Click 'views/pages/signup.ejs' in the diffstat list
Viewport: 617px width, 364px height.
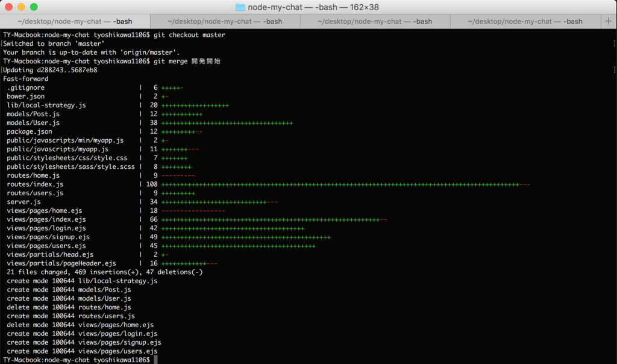(x=48, y=237)
